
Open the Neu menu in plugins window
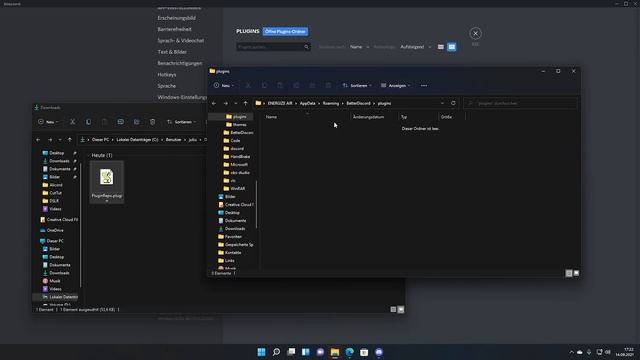point(224,86)
